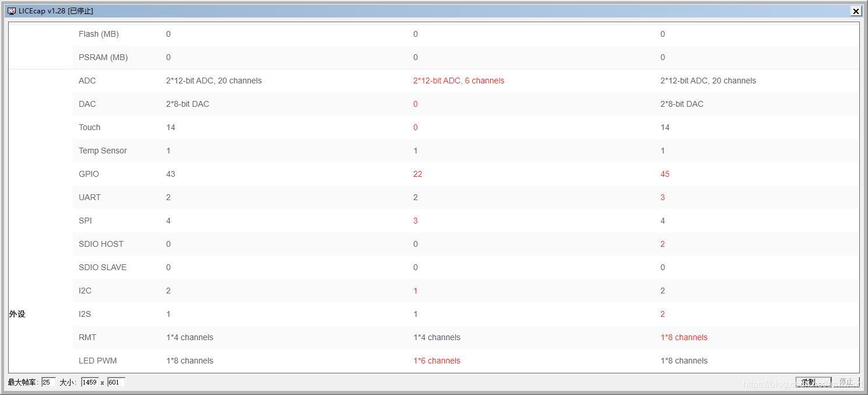The height and width of the screenshot is (395, 868).
Task: Select the red '1*8 channels' in RMT row
Action: tap(684, 337)
